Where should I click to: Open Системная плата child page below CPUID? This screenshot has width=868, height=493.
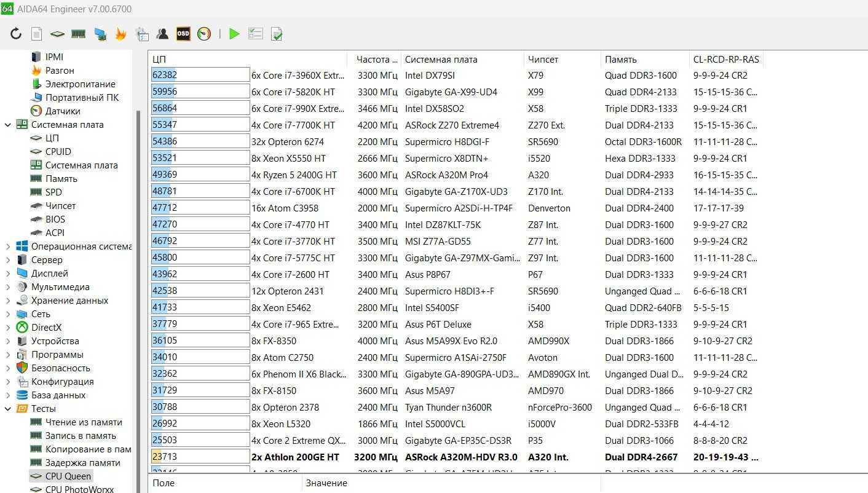[81, 165]
